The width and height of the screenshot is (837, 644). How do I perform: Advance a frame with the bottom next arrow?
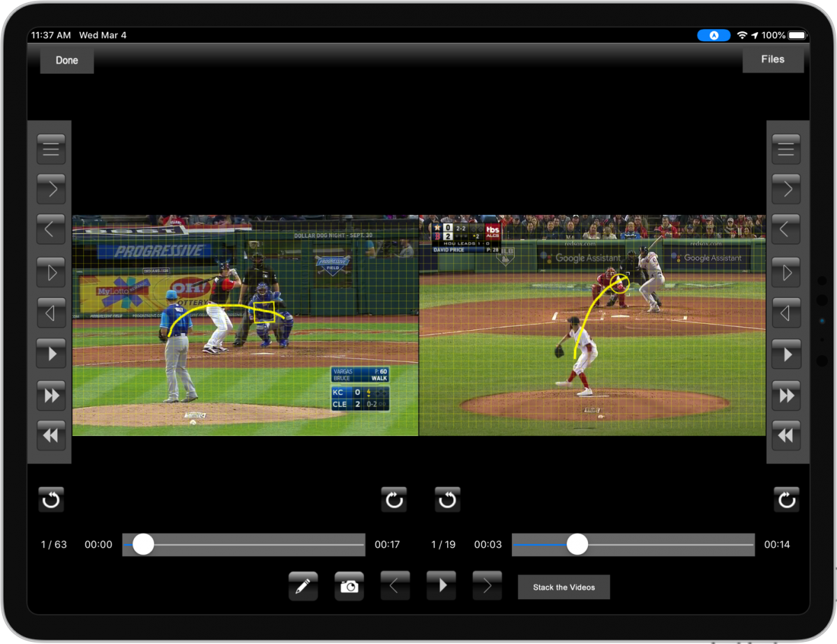(x=487, y=586)
